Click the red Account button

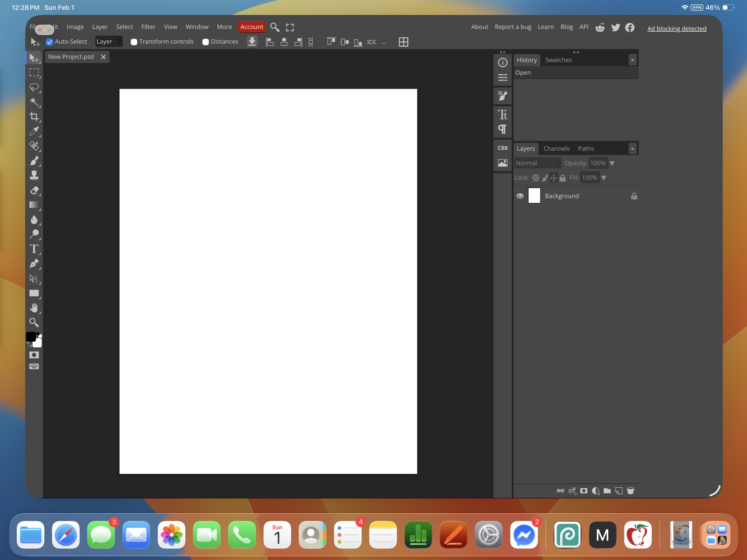coord(252,27)
